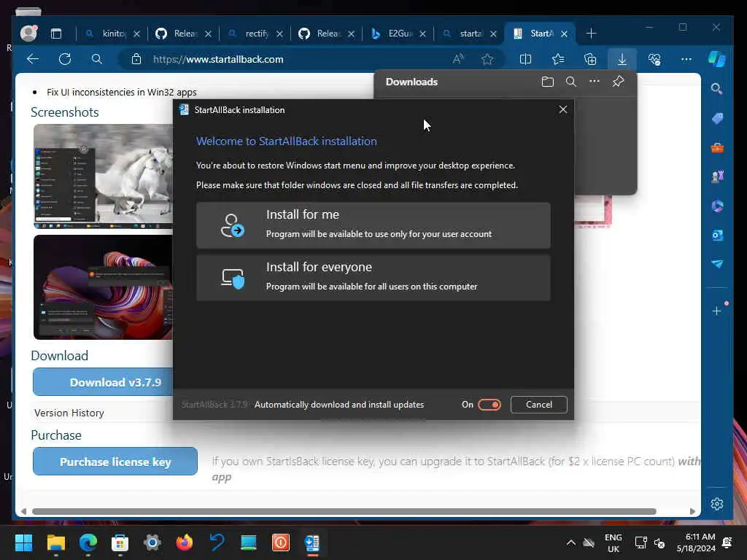The image size is (747, 560).
Task: Open sidebar Shopping tag icon
Action: [x=716, y=118]
